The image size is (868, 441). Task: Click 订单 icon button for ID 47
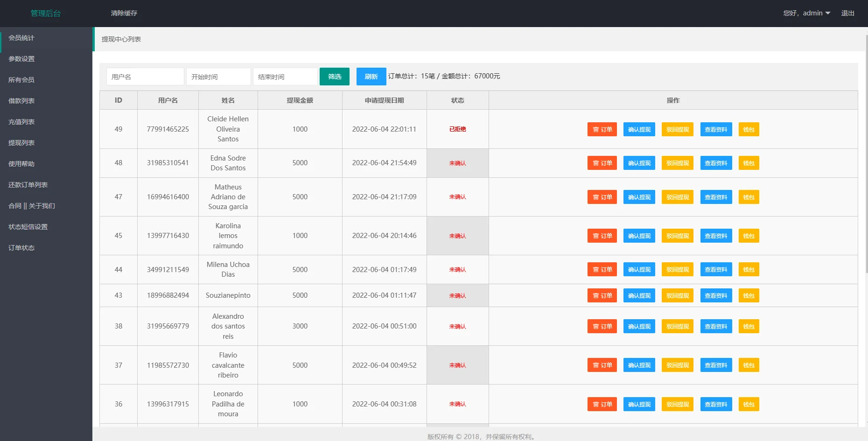coord(602,197)
